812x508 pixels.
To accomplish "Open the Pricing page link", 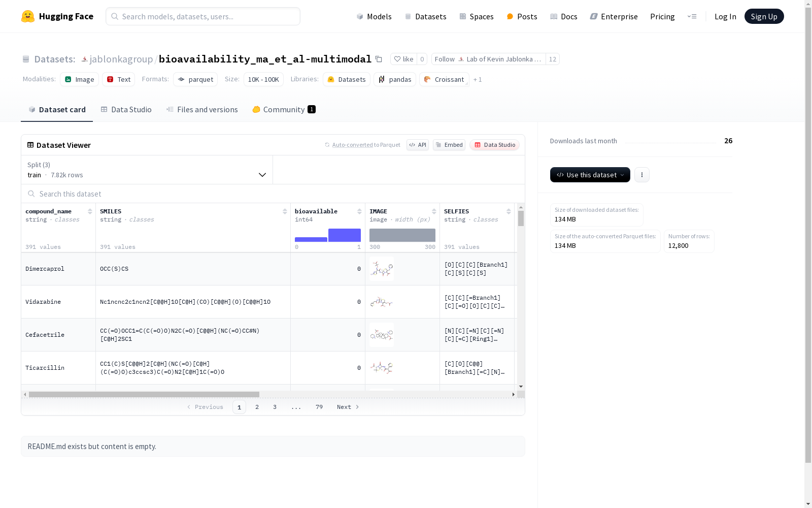I will (x=662, y=16).
